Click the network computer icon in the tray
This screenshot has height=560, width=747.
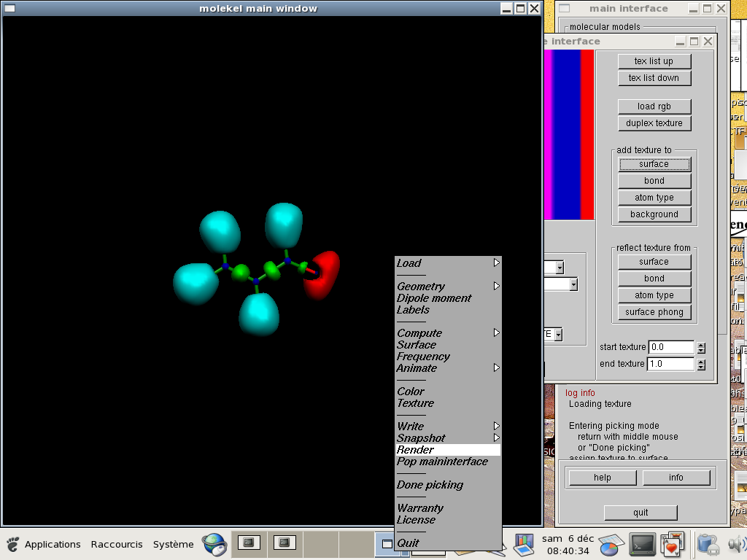click(708, 544)
